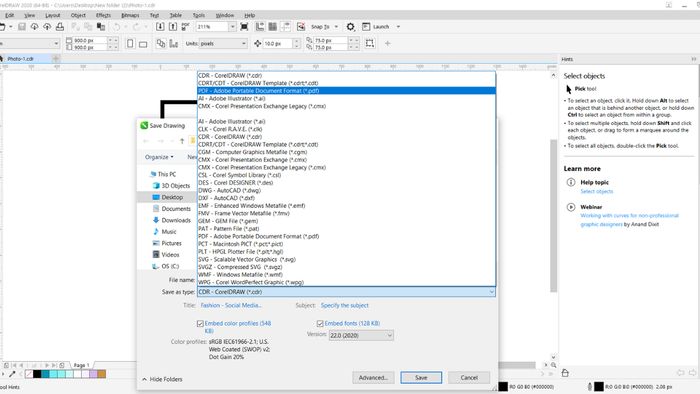Collapse folders with Hide Folders
The image size is (700, 394).
(162, 379)
